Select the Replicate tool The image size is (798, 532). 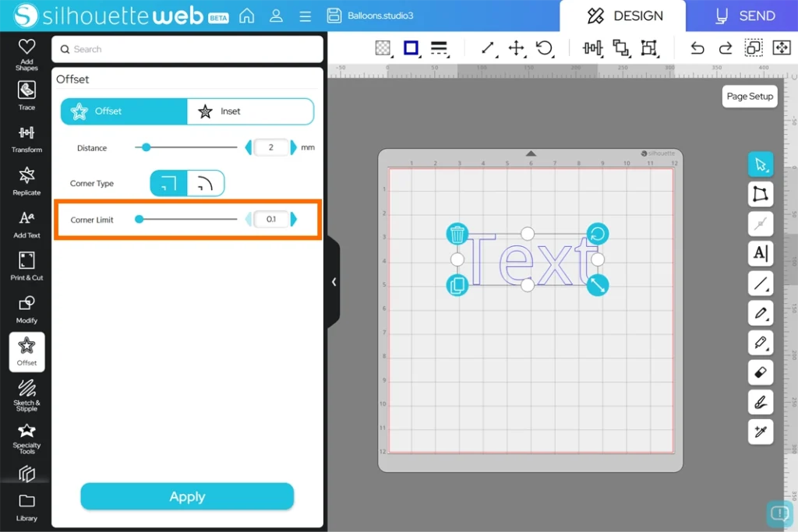click(26, 180)
